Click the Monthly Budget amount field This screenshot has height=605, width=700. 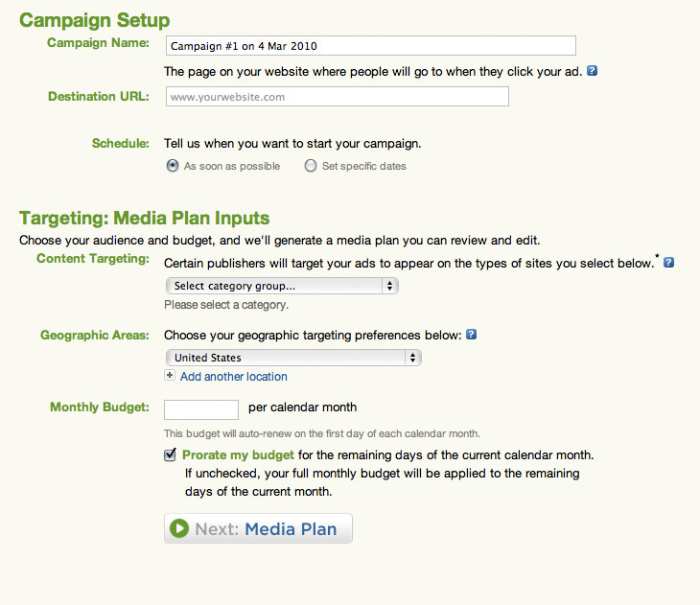(x=201, y=409)
